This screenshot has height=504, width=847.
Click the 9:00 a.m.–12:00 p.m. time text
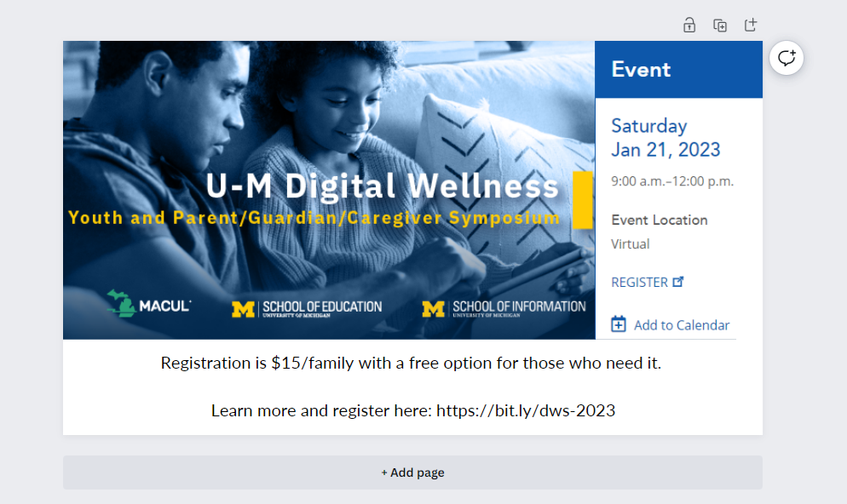pyautogui.click(x=672, y=181)
